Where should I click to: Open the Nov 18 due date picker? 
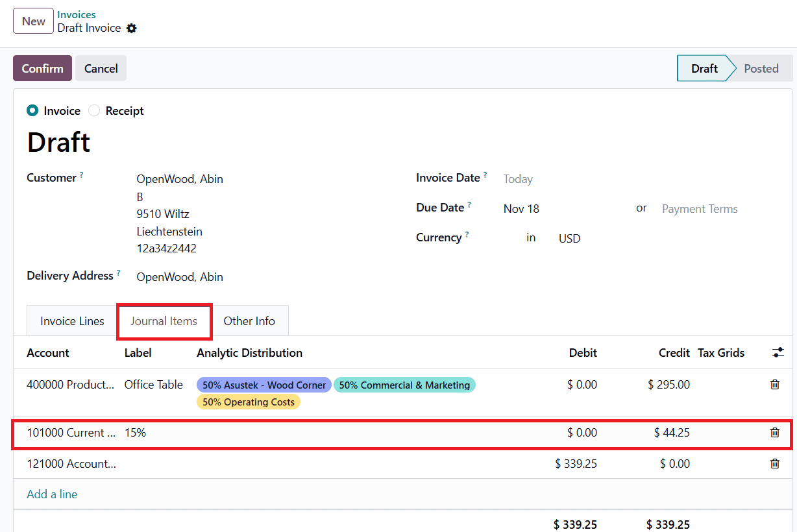point(521,208)
